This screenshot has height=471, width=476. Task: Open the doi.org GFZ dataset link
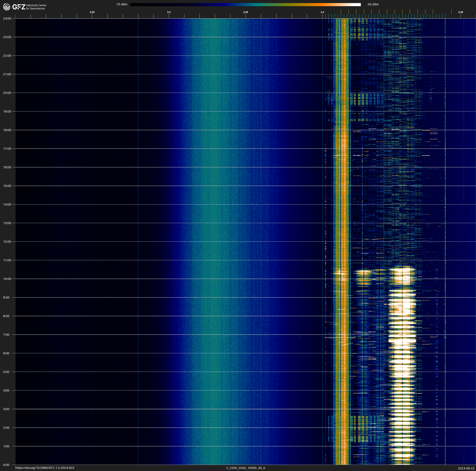(x=45, y=468)
